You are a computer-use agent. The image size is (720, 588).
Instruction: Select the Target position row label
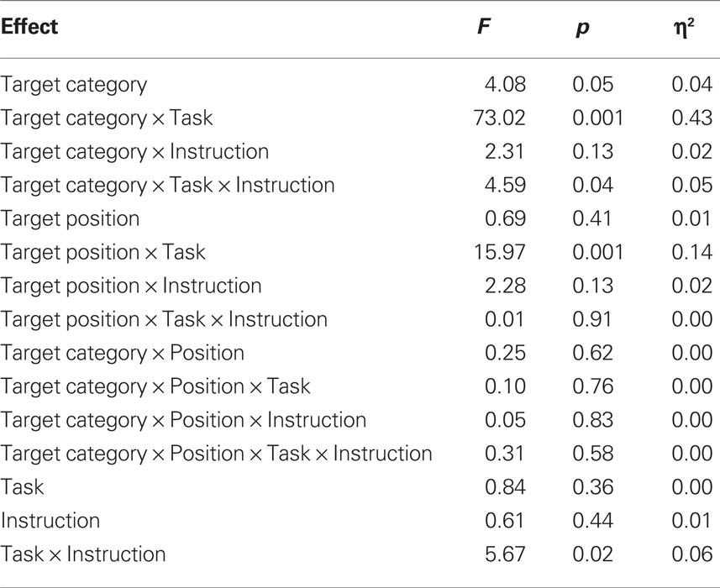[70, 219]
